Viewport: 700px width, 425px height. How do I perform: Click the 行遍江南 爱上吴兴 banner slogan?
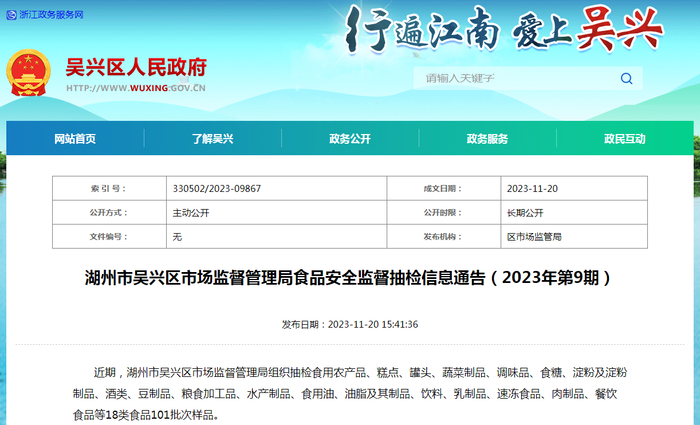click(x=504, y=29)
